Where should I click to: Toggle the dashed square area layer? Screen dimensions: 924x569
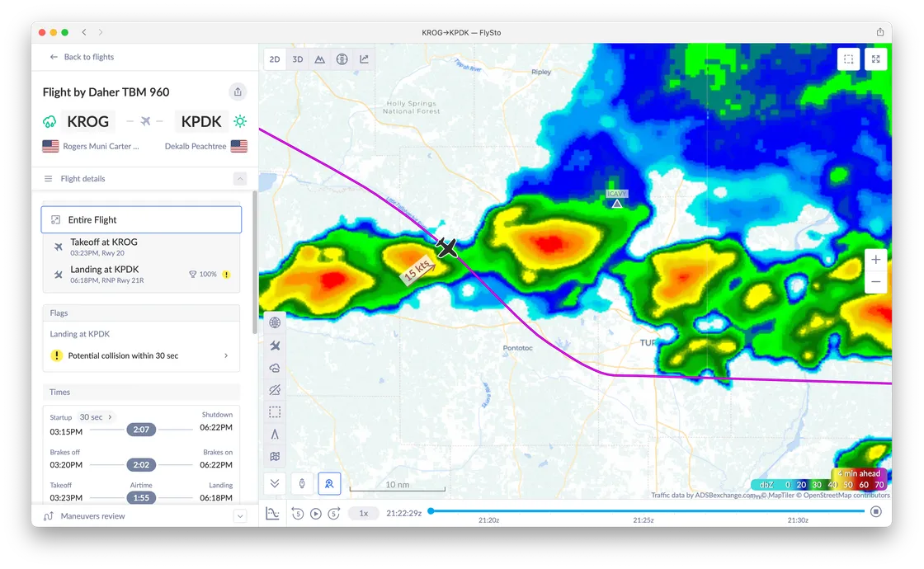(275, 411)
